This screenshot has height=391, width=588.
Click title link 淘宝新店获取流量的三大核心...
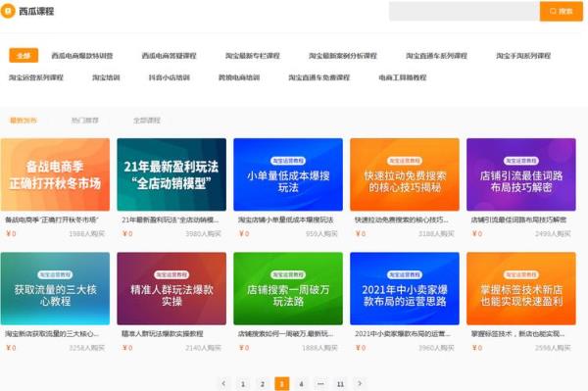pyautogui.click(x=52, y=333)
